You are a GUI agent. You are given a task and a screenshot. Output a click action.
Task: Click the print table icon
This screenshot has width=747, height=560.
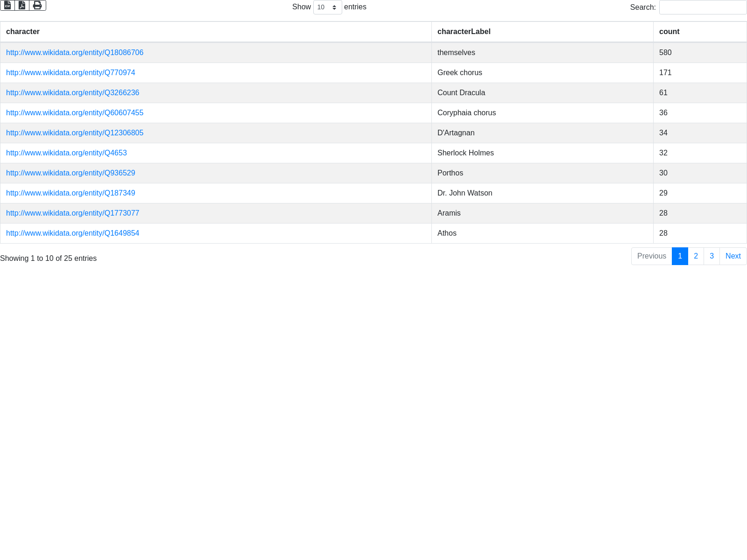click(37, 5)
